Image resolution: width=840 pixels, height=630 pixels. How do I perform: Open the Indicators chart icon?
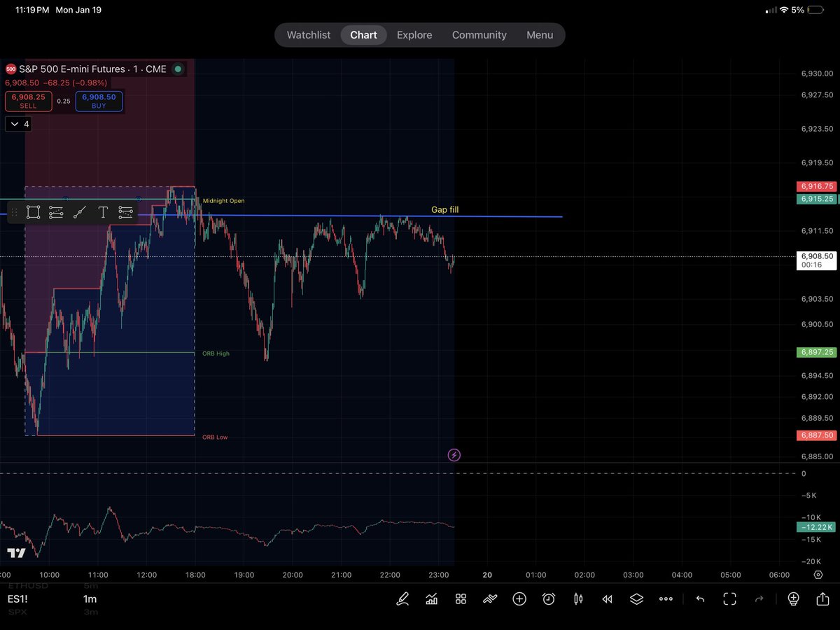[432, 598]
